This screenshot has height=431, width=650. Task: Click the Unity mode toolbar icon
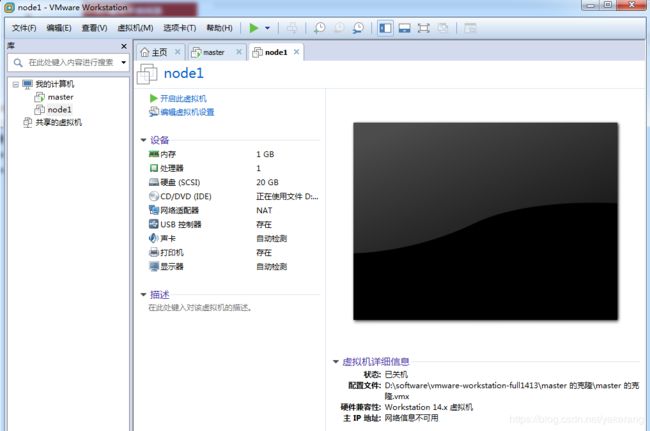click(443, 28)
